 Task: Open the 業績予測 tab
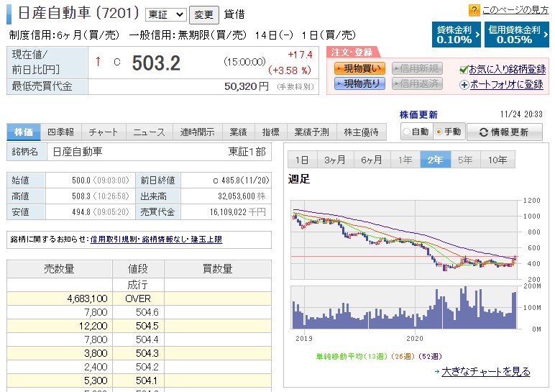click(x=311, y=132)
